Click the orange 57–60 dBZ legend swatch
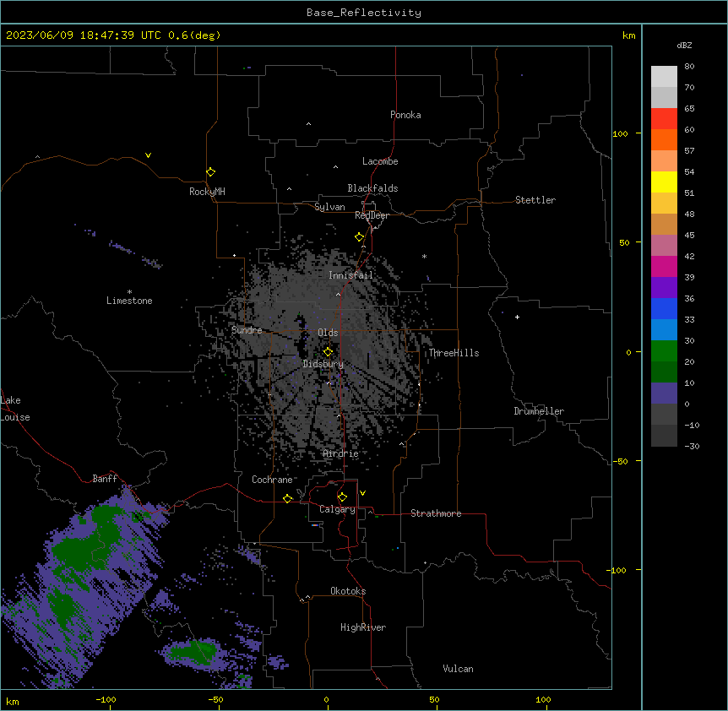This screenshot has width=728, height=711. tap(664, 139)
